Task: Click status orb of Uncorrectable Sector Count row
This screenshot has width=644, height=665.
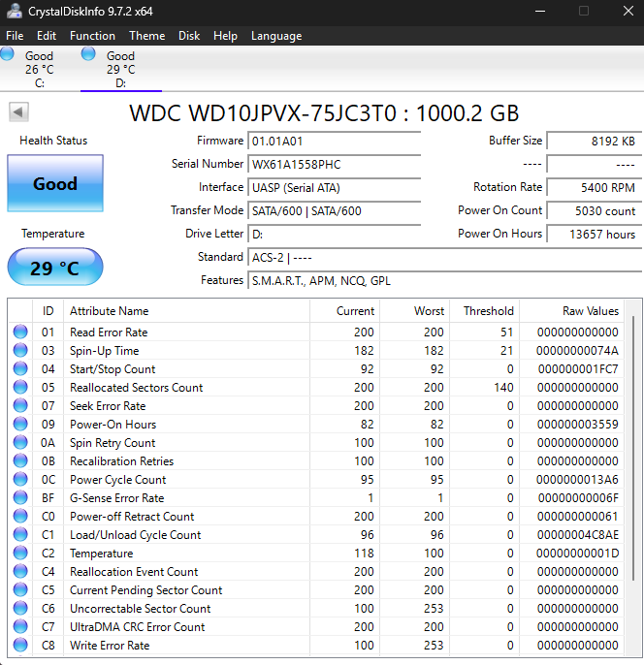Action: coord(20,608)
